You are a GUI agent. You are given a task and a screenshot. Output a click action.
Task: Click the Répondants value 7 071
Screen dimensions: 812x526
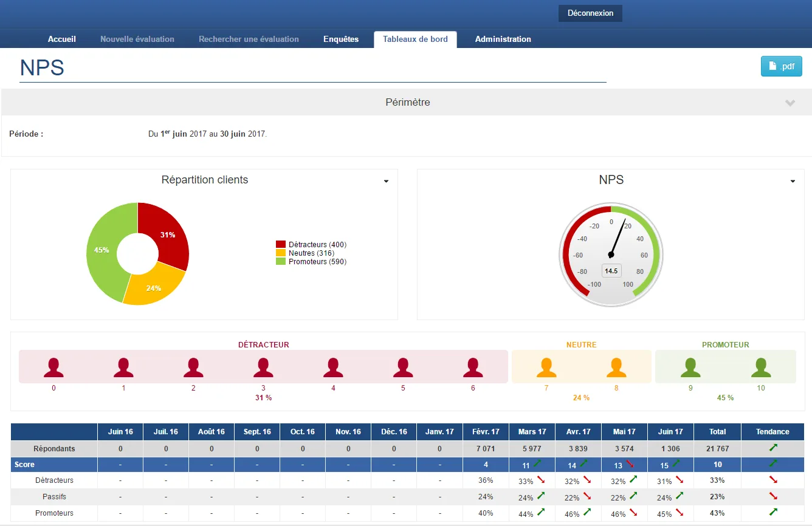(x=486, y=449)
